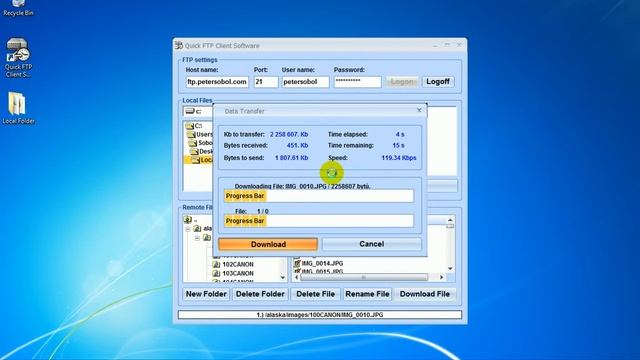Minimize the Quick FTP Client window
Image resolution: width=640 pixels, height=360 pixels.
pyautogui.click(x=435, y=45)
